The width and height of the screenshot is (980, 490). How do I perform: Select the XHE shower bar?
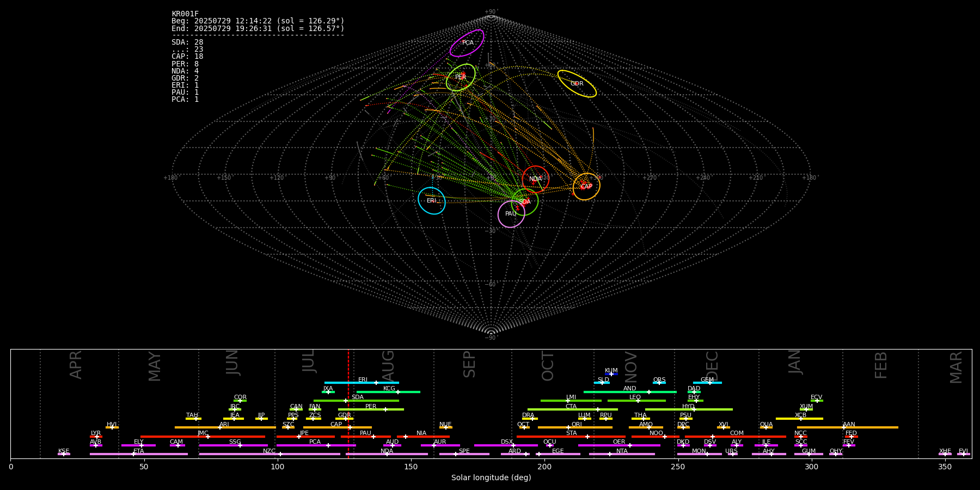[x=945, y=454]
